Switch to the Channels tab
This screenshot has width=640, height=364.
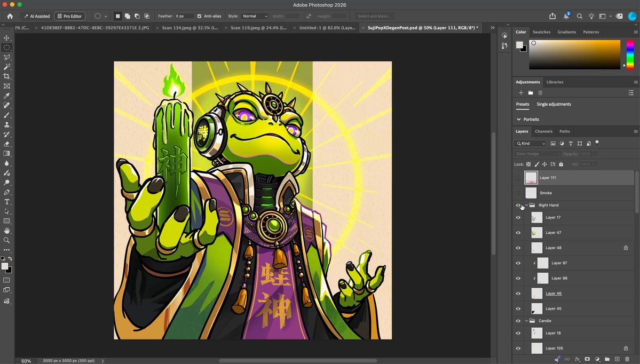(x=544, y=131)
